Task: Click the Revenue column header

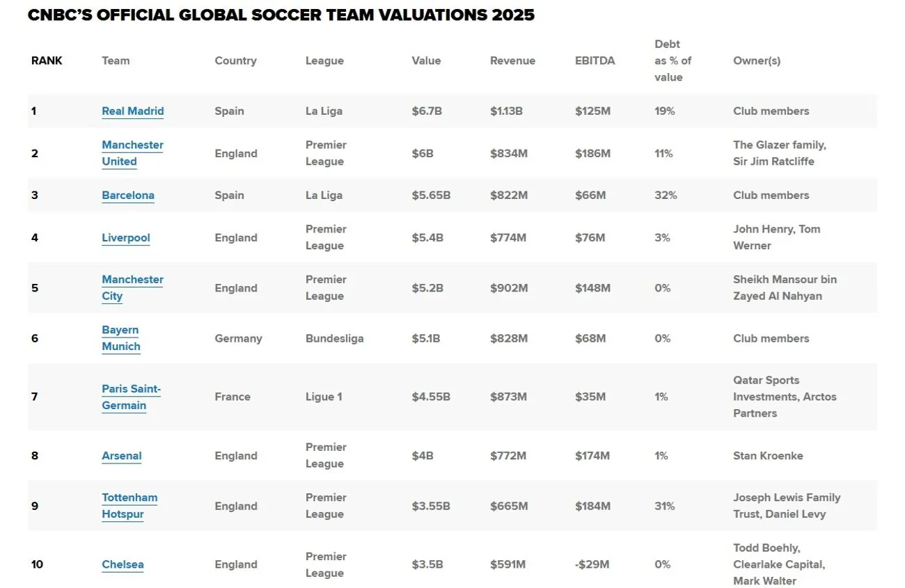Action: (x=512, y=61)
